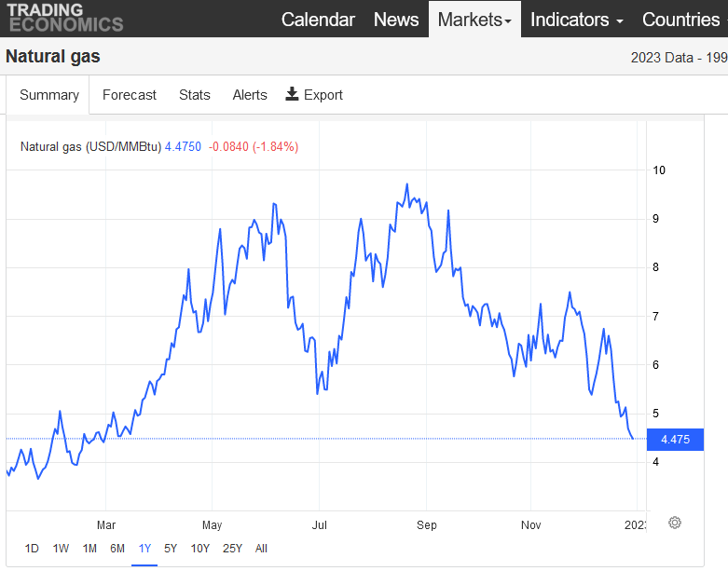
Task: Click the Natural gas page heading
Action: (x=53, y=57)
